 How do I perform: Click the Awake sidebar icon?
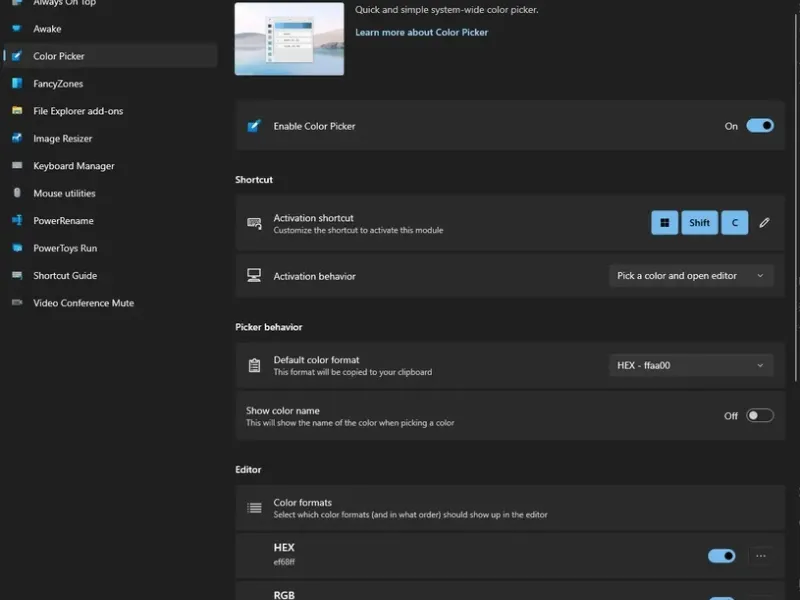(x=17, y=29)
